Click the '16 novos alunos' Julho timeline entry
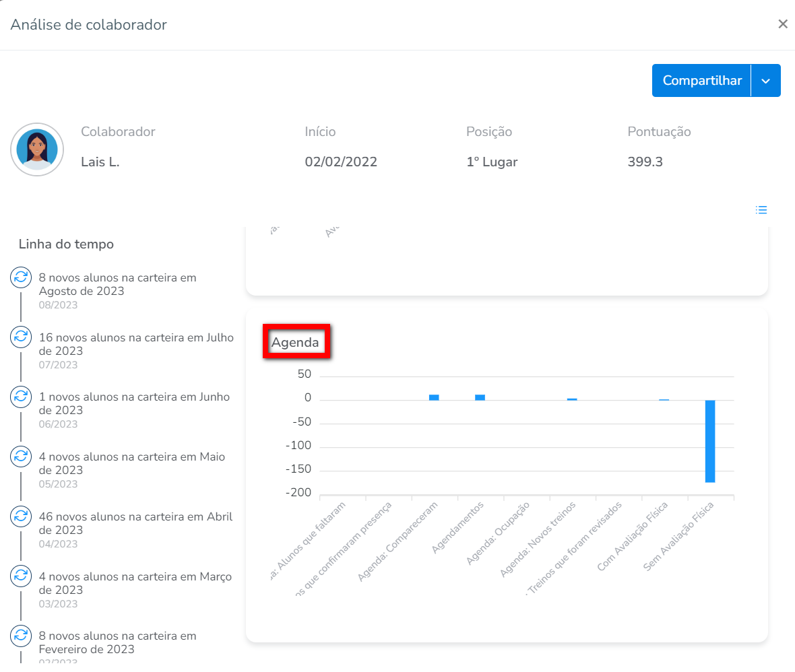Viewport: 795px width, 672px height. point(136,344)
